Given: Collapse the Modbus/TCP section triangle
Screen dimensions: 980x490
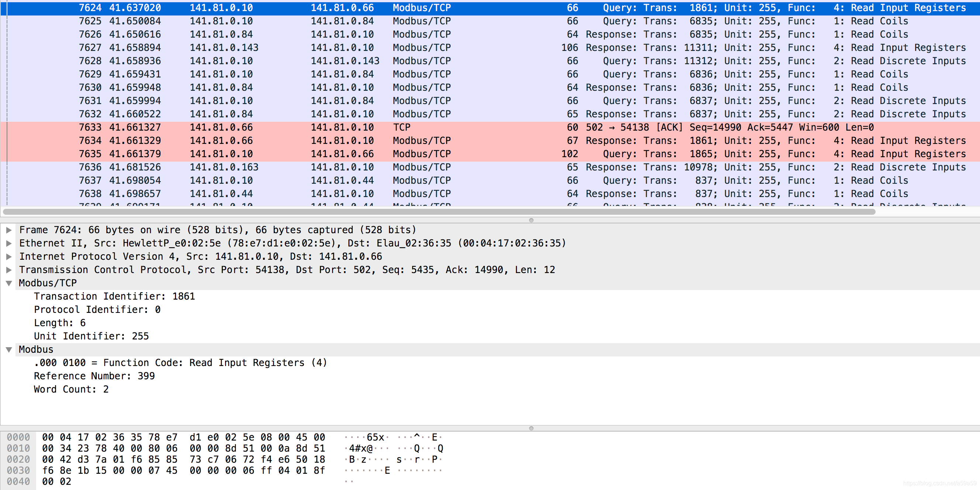Looking at the screenshot, I should 9,283.
